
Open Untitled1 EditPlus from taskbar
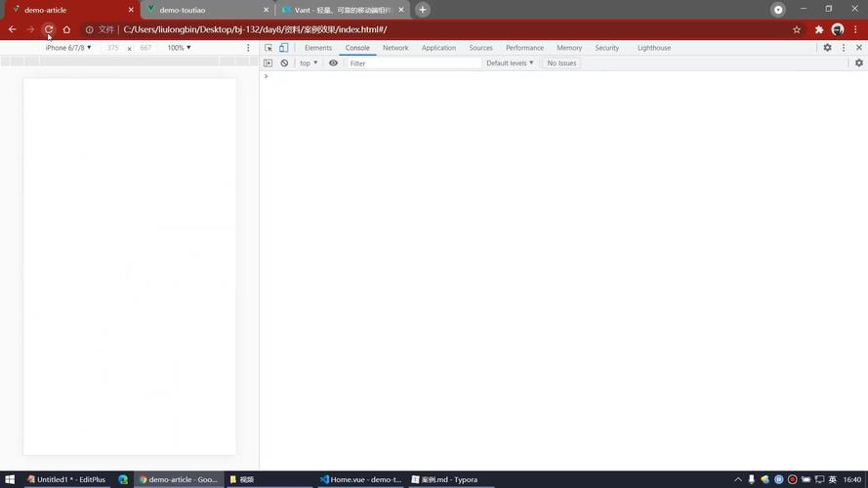[x=66, y=479]
